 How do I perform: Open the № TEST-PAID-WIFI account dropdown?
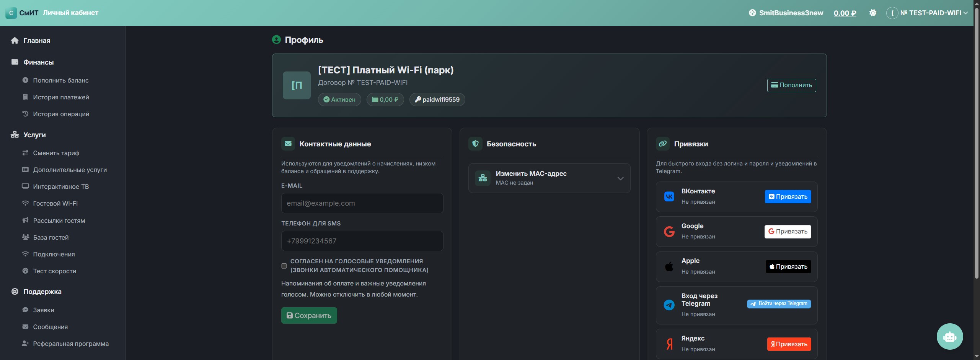click(x=927, y=13)
